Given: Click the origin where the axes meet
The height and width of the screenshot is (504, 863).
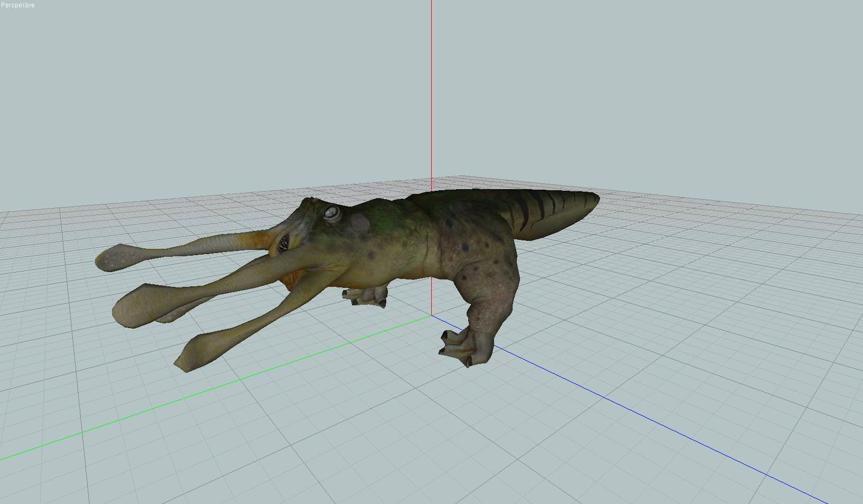Looking at the screenshot, I should [x=432, y=315].
